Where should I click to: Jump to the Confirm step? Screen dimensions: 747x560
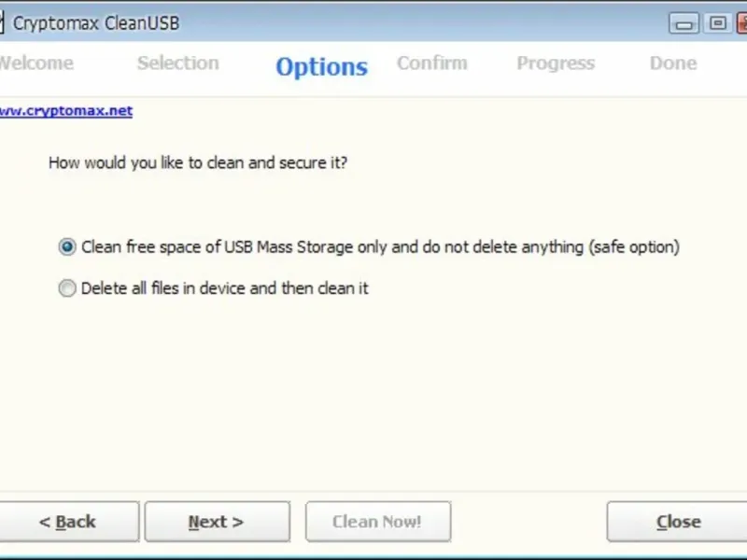431,63
